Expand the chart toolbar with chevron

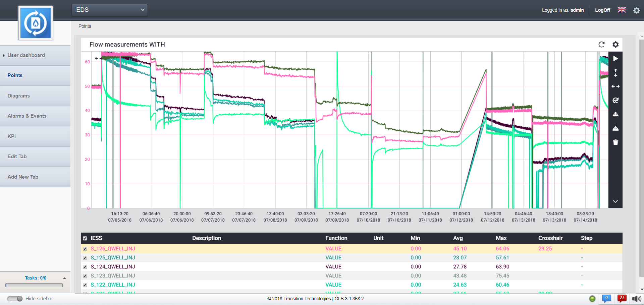tap(615, 201)
